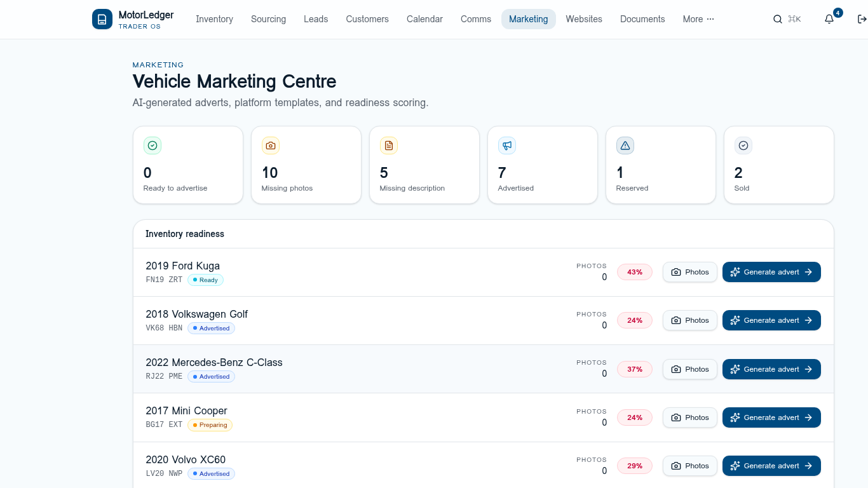Image resolution: width=868 pixels, height=488 pixels.
Task: Go to the Sourcing tab
Action: [x=268, y=19]
